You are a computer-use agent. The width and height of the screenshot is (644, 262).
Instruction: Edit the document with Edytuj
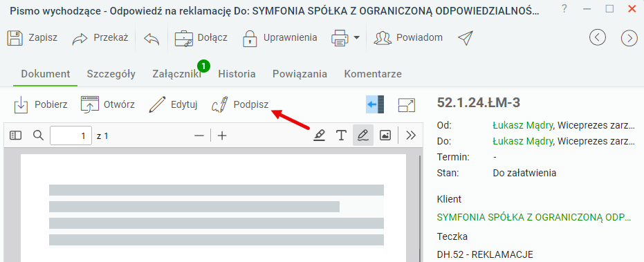(173, 104)
